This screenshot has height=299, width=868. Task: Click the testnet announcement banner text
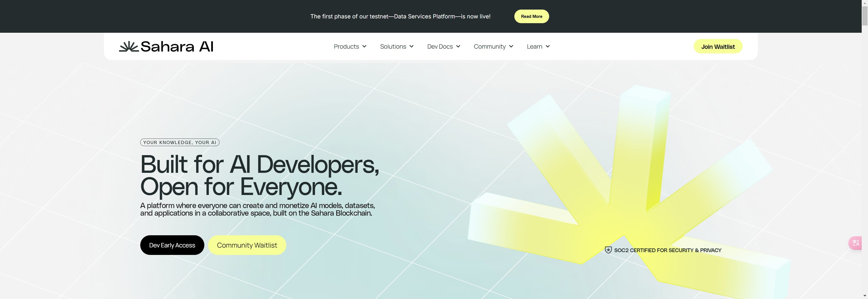coord(400,16)
